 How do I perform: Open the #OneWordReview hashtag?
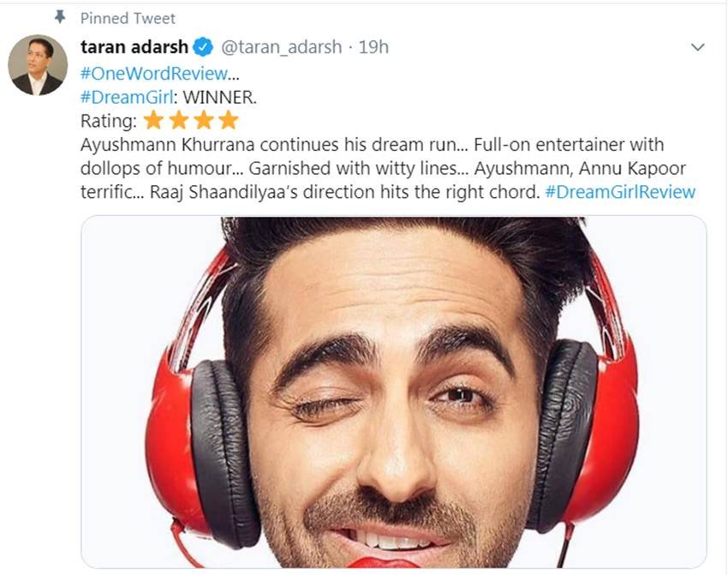coord(154,74)
